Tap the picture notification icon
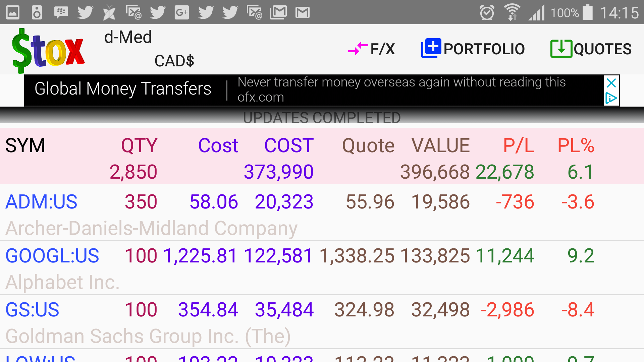The height and width of the screenshot is (362, 644). tap(13, 13)
